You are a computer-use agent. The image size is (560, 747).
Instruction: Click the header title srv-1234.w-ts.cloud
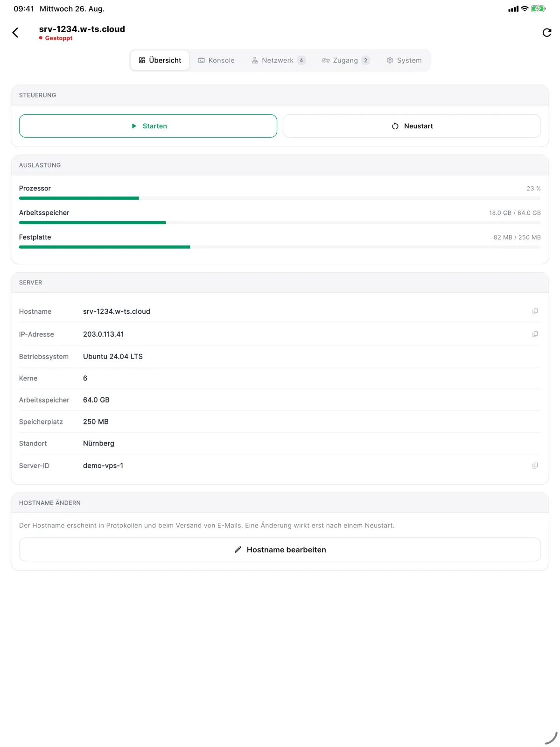coord(82,29)
